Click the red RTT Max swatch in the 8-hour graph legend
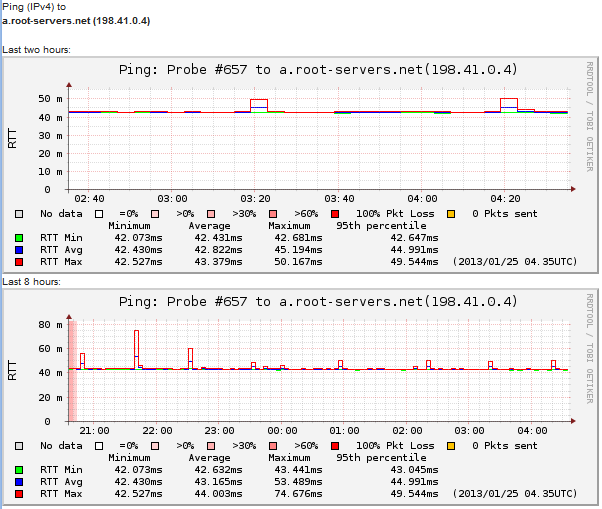Screen dimensions: 602x509 click(19, 494)
